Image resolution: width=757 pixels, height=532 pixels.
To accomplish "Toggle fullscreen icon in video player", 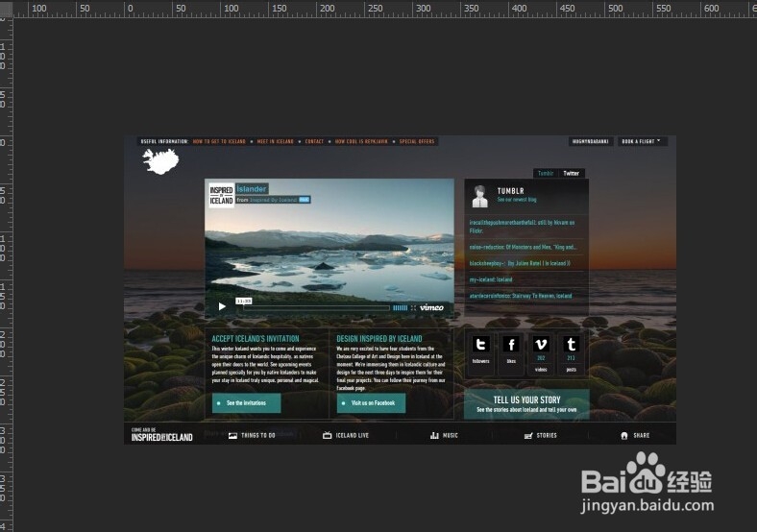I will click(413, 307).
